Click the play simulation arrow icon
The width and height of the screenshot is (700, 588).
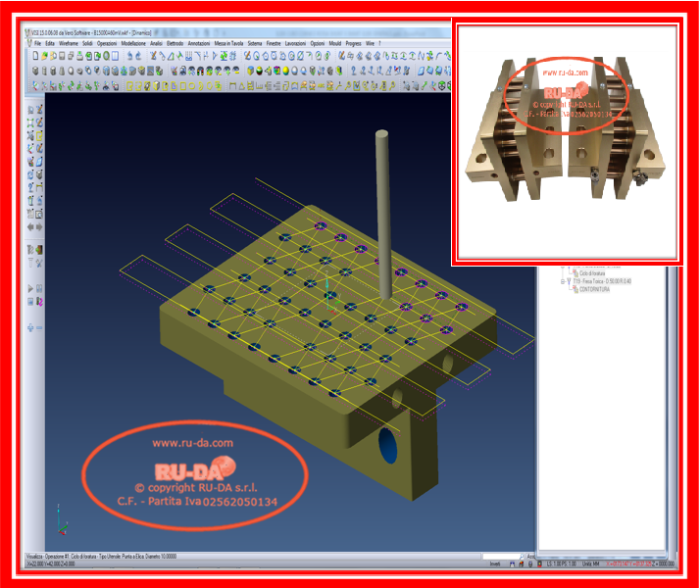point(31,288)
